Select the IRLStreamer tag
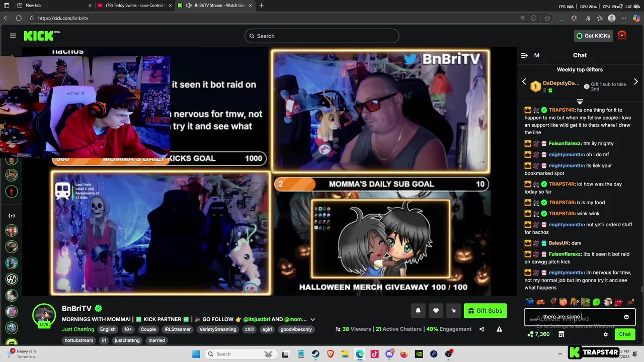The width and height of the screenshot is (644, 362). (x=178, y=329)
